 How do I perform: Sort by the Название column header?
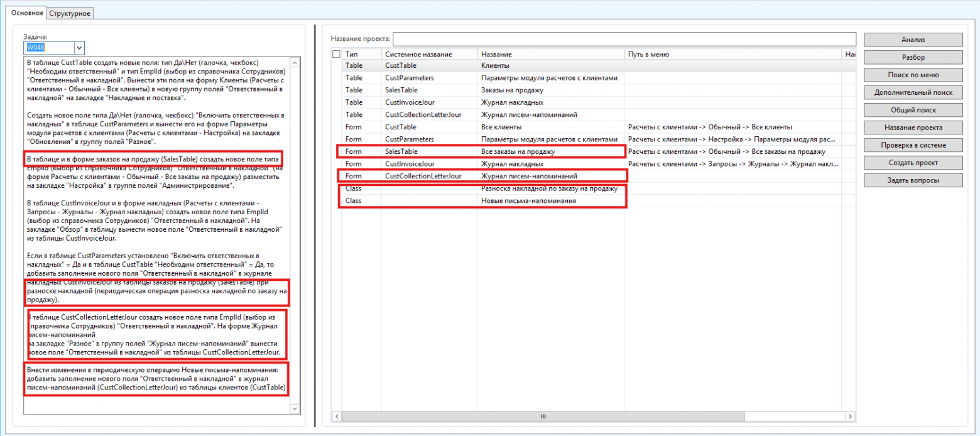pyautogui.click(x=550, y=55)
